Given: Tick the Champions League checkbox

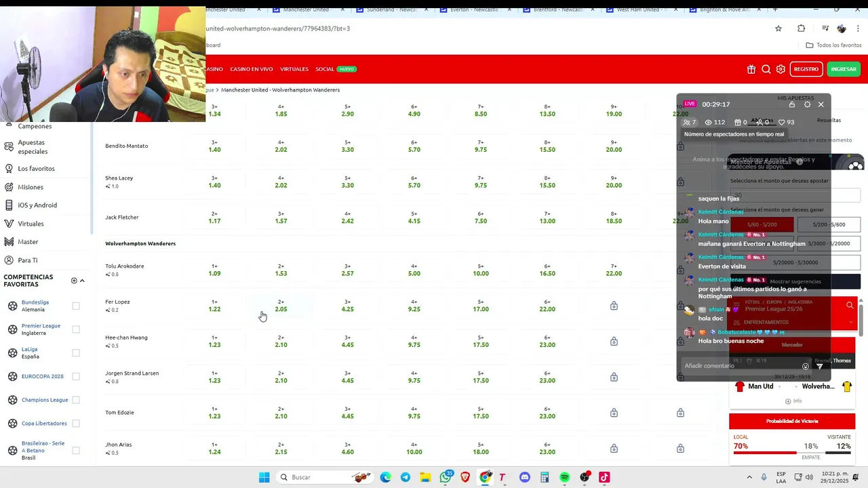Looking at the screenshot, I should click(76, 400).
